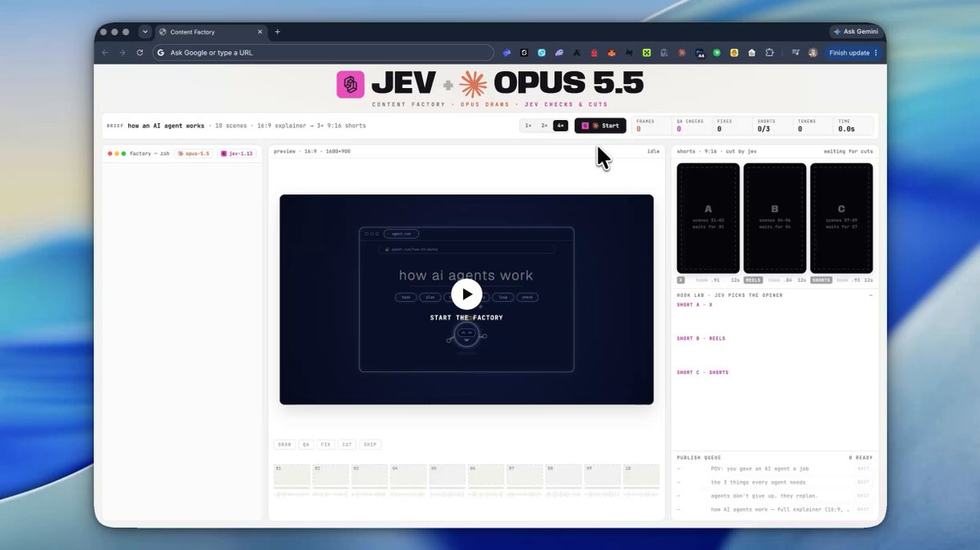The height and width of the screenshot is (550, 980).
Task: Click the browser back arrow
Action: pyautogui.click(x=105, y=52)
